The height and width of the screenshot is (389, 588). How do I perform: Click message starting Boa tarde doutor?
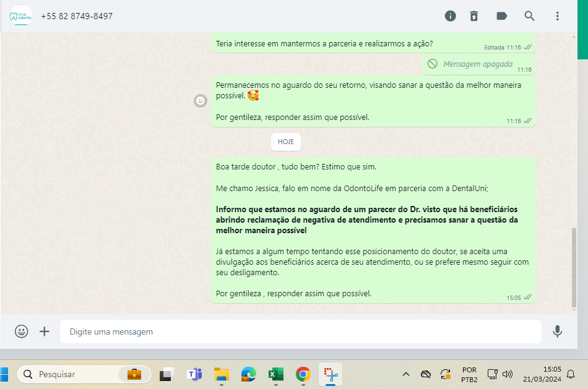click(373, 230)
